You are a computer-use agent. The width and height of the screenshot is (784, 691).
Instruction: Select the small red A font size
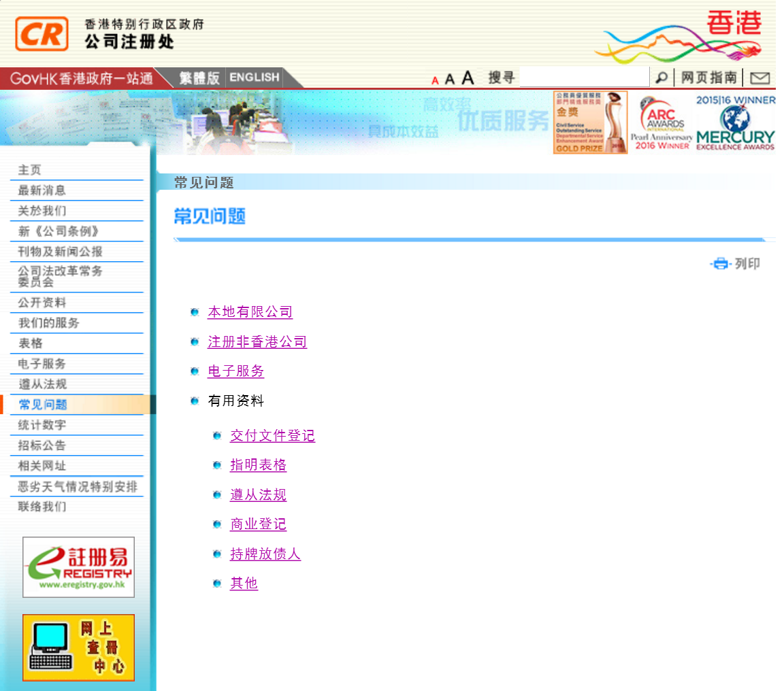[x=434, y=78]
